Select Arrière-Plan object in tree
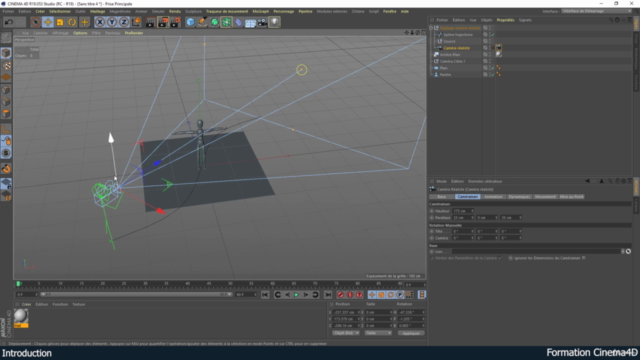Viewport: 640px width, 360px height. [450, 55]
